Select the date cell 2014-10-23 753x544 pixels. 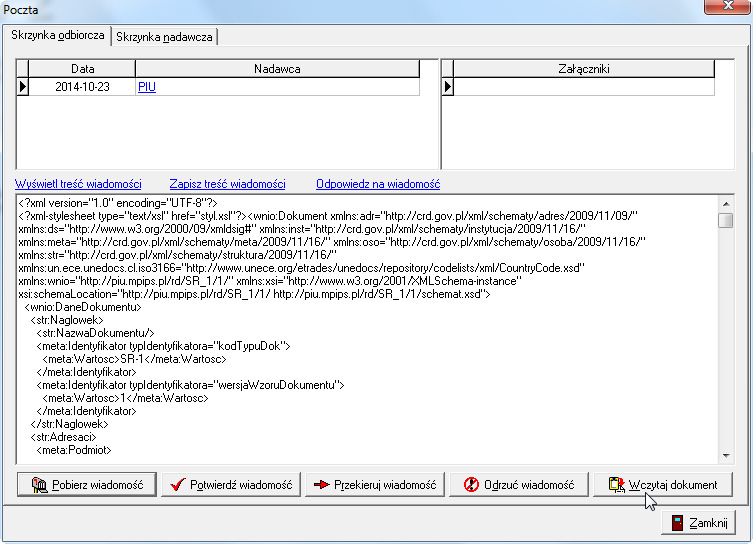coord(82,87)
